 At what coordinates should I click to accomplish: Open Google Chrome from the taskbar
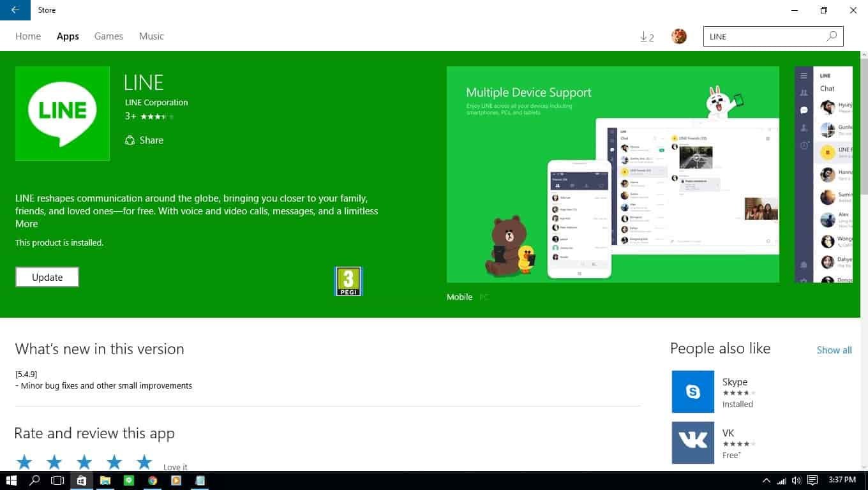153,480
